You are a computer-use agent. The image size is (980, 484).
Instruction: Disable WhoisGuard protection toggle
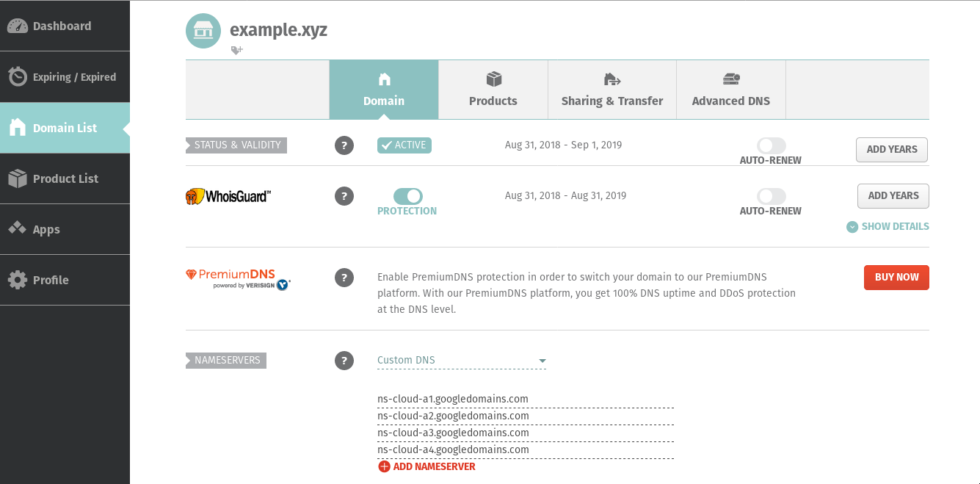pos(407,196)
